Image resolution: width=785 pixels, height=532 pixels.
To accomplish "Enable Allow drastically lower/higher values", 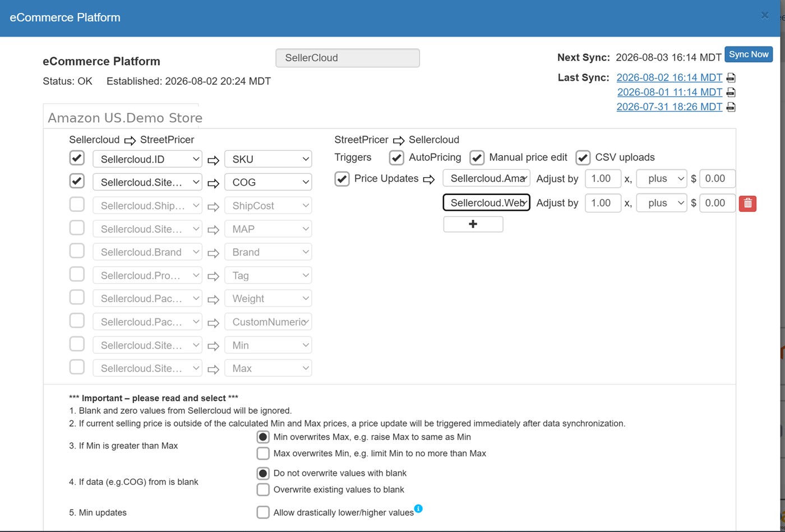I will tap(262, 512).
